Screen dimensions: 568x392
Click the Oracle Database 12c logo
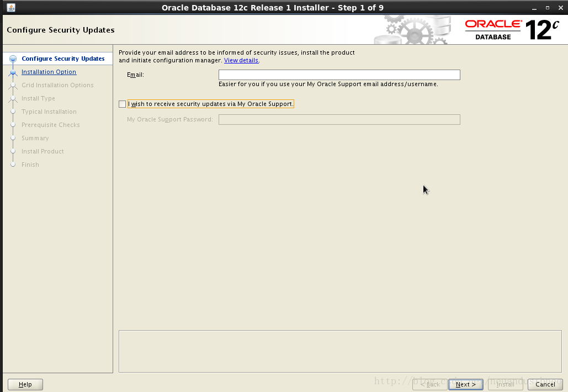512,30
